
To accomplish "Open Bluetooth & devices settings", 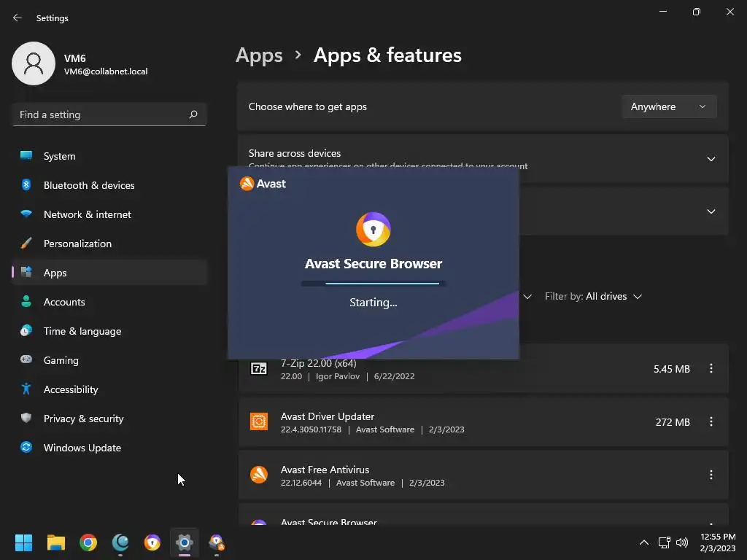I will (109, 184).
